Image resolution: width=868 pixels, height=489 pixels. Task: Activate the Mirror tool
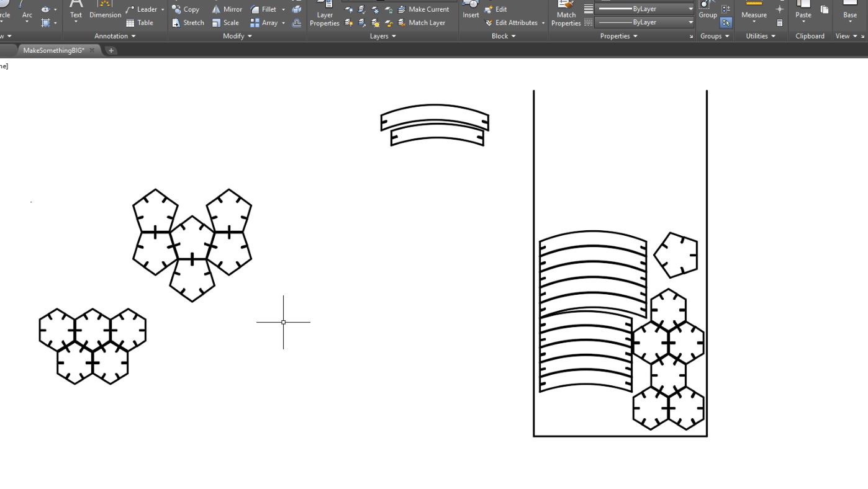(227, 9)
